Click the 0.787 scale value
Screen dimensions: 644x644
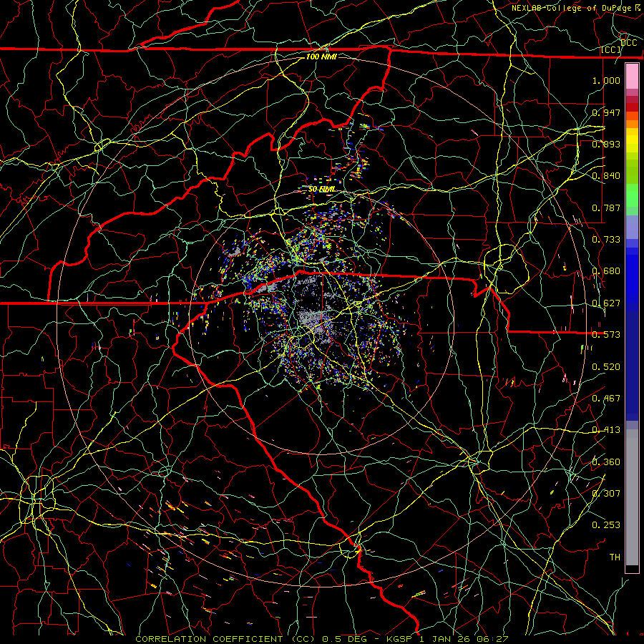606,208
